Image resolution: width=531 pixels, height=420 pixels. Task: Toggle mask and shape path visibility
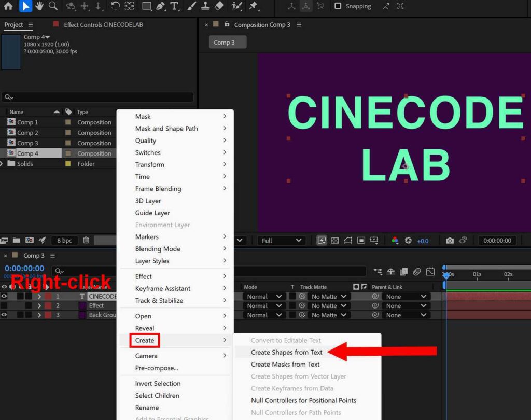coord(348,241)
